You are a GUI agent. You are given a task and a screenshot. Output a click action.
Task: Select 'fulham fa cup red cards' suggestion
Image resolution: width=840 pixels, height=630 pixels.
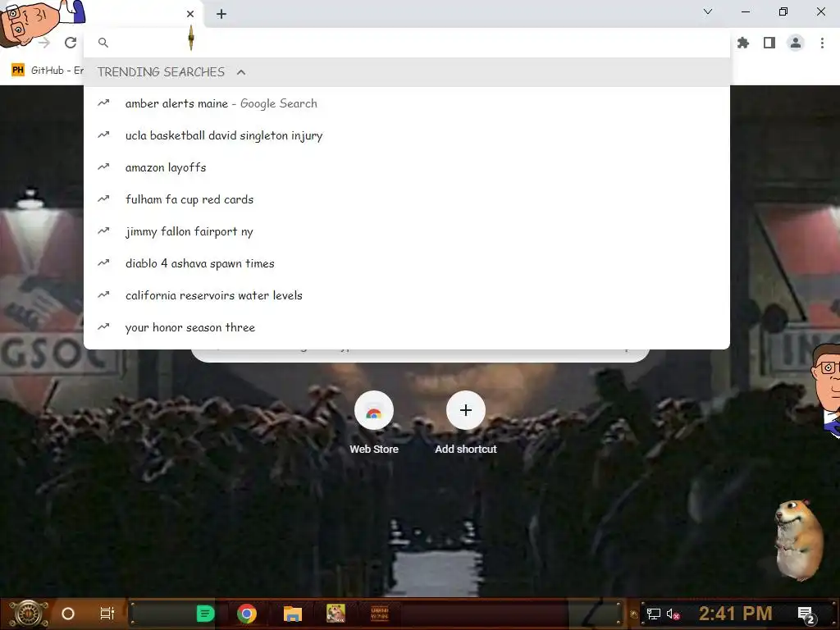coord(407,199)
